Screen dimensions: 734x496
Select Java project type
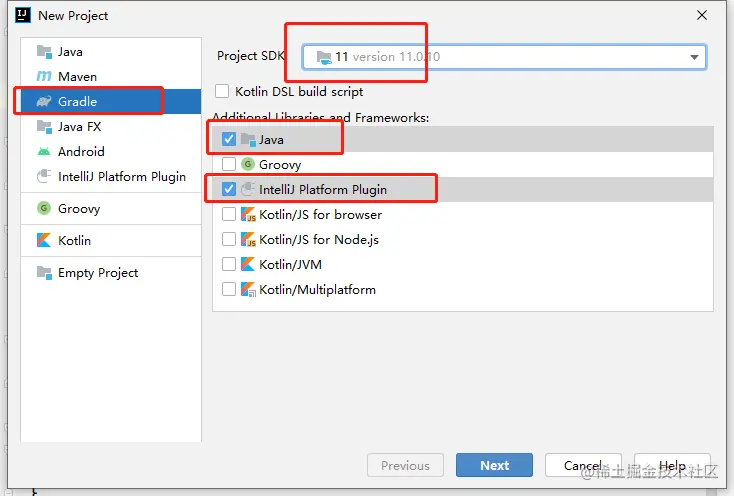[x=111, y=52]
